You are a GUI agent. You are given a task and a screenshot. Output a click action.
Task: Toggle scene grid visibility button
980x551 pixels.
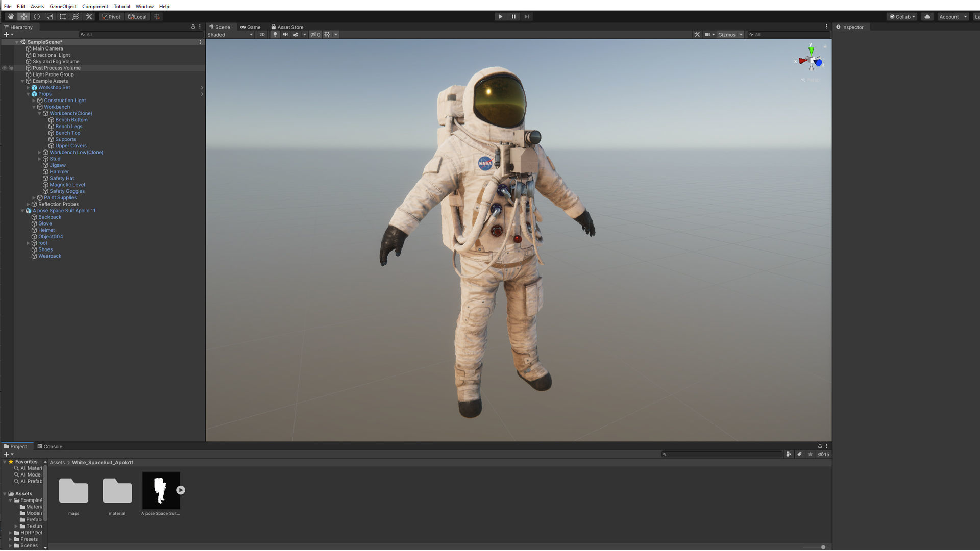[327, 35]
